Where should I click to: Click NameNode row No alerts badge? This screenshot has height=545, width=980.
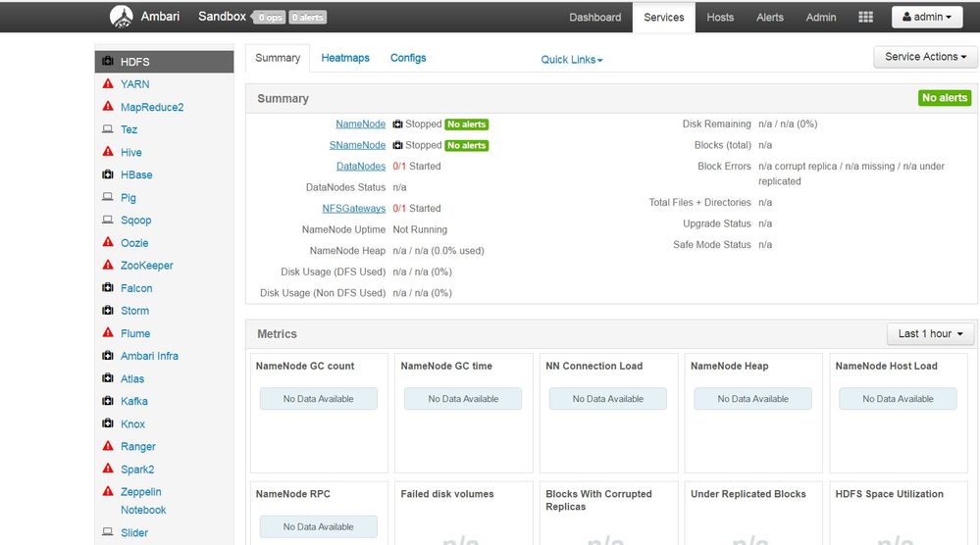pyautogui.click(x=466, y=124)
